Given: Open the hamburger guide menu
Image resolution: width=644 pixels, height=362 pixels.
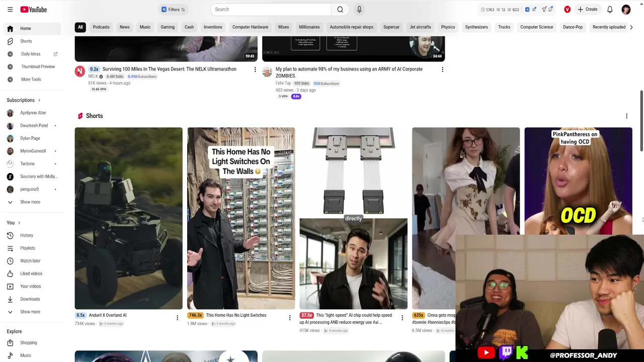Looking at the screenshot, I should tap(10, 10).
